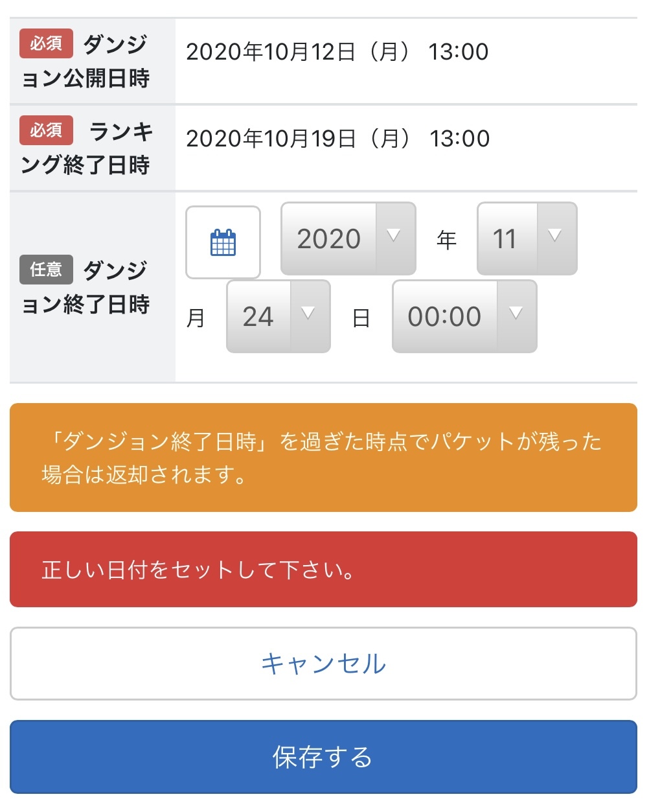Click the arrow on the 00:00 time selector
Viewport: 649px width, 812px height.
point(516,316)
